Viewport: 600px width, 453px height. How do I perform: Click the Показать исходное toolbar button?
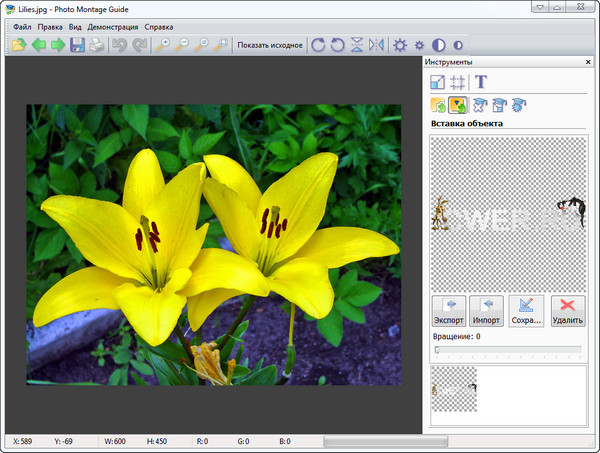point(270,45)
